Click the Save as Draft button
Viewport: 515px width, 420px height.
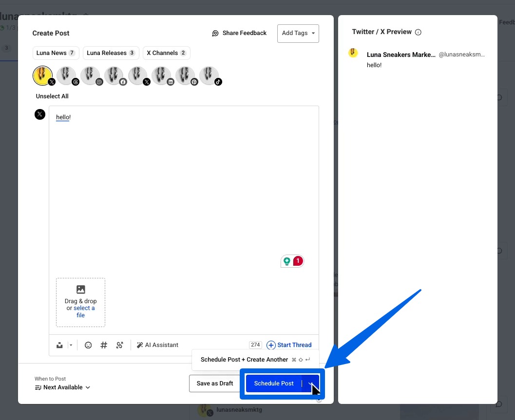[x=215, y=383]
